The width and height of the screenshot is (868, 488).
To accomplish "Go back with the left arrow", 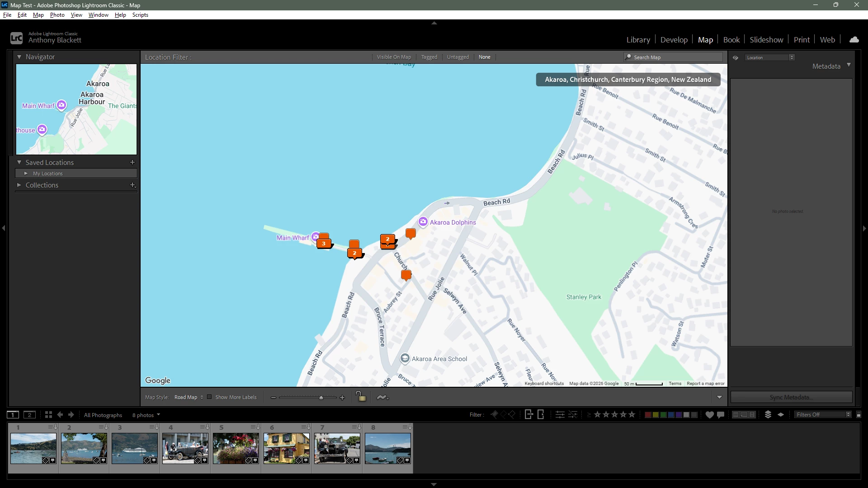I will (x=60, y=415).
